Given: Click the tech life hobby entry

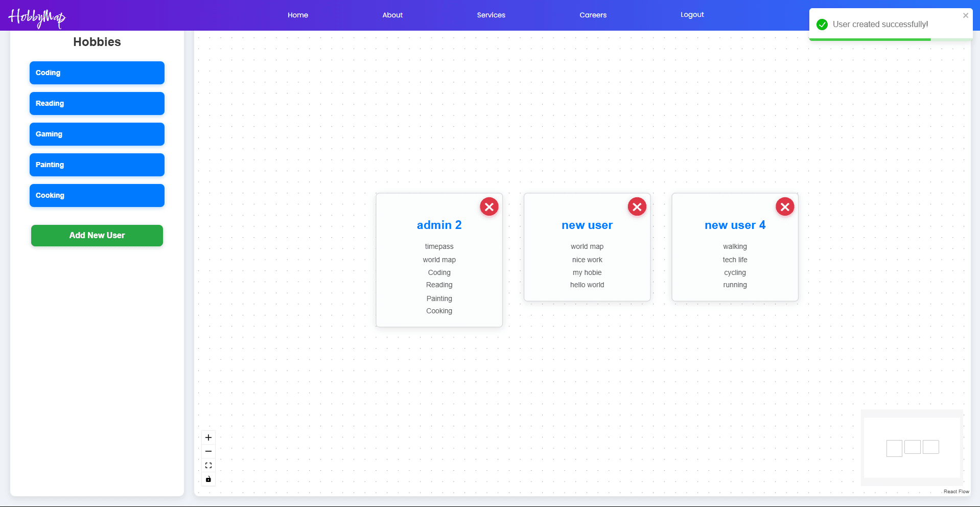Looking at the screenshot, I should coord(735,260).
